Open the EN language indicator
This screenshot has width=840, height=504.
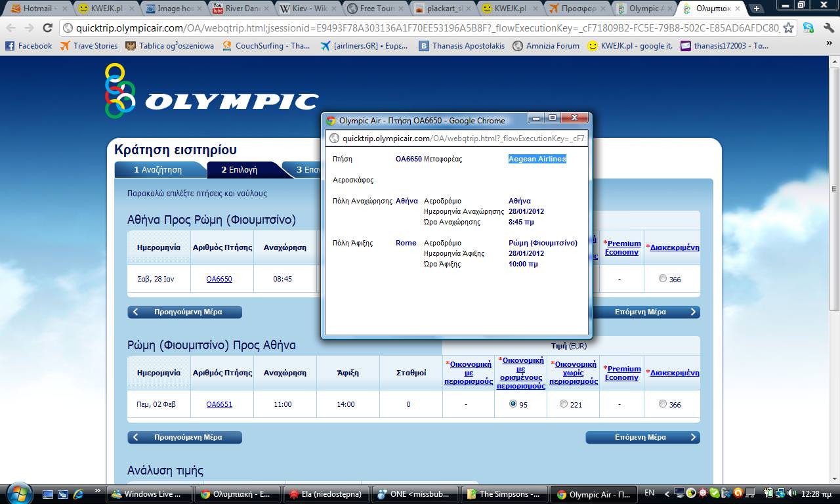click(650, 493)
